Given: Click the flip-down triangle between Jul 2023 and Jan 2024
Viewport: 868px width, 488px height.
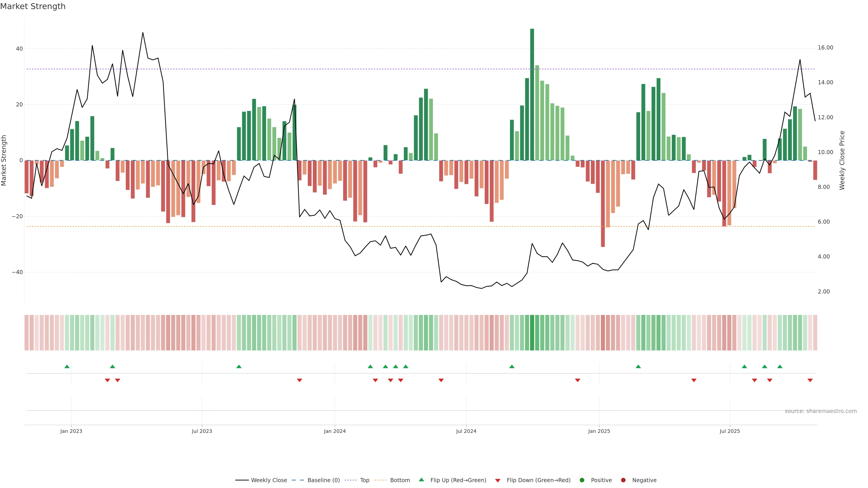Looking at the screenshot, I should point(300,380).
